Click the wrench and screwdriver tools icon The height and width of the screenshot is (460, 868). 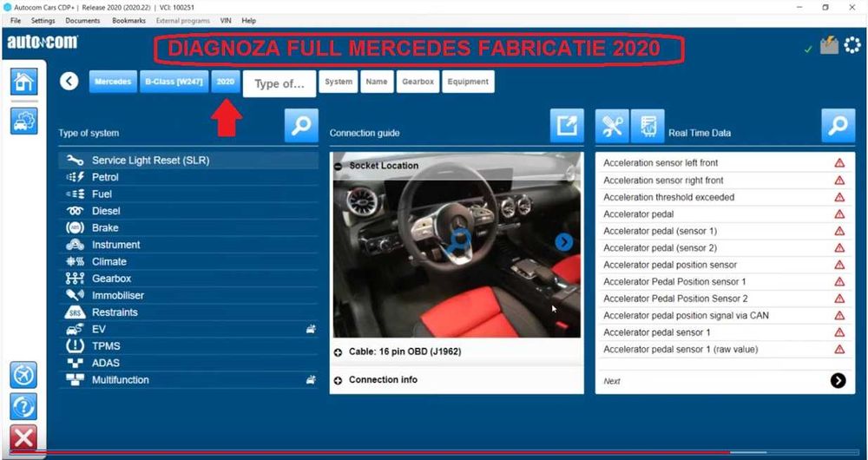612,126
